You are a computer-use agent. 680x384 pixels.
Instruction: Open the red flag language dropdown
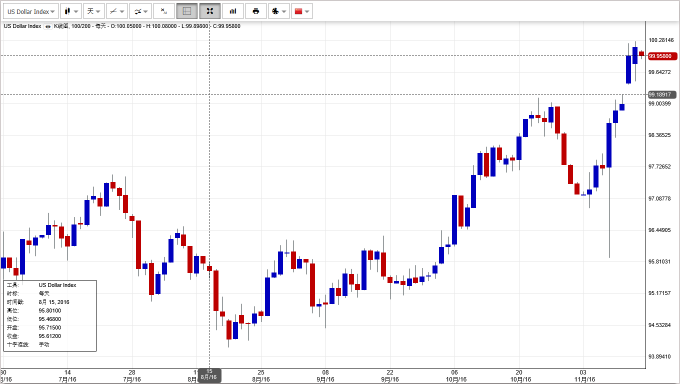tap(302, 11)
